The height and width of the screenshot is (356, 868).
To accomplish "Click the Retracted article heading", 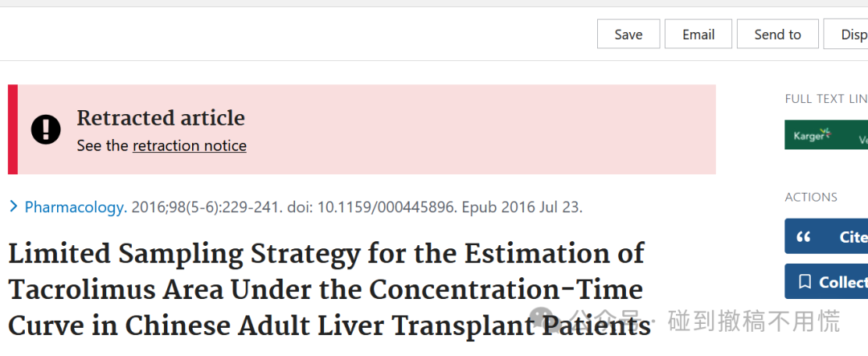I will pyautogui.click(x=161, y=118).
